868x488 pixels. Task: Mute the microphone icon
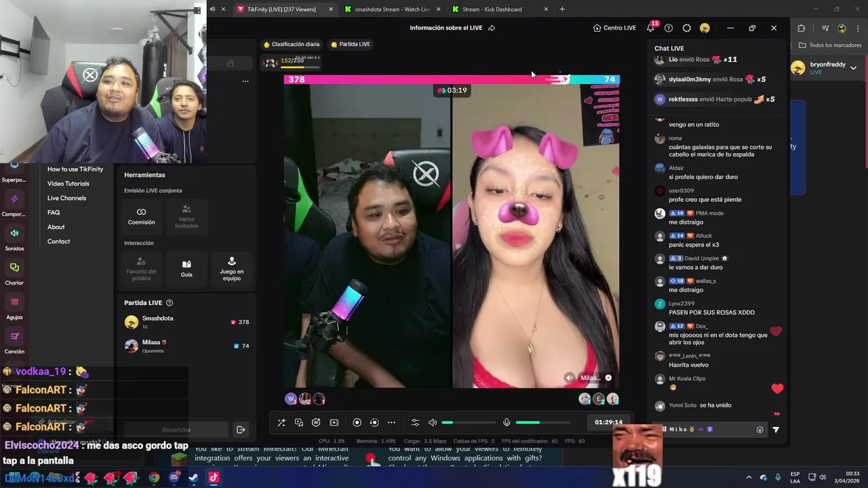point(507,422)
